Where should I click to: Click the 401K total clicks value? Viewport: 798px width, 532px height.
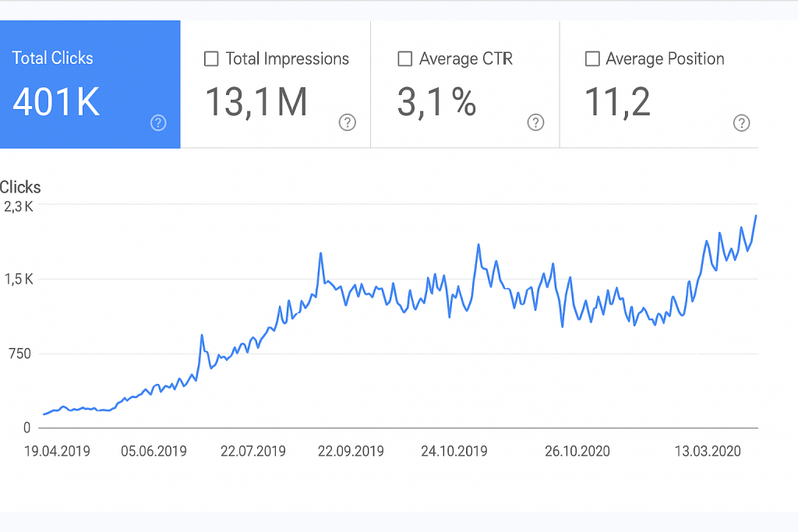tap(56, 102)
